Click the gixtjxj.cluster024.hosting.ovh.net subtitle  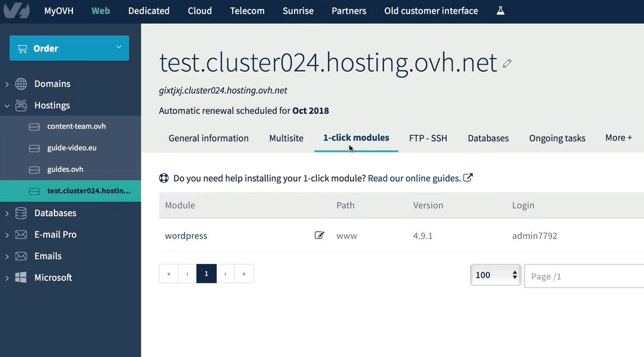click(223, 90)
